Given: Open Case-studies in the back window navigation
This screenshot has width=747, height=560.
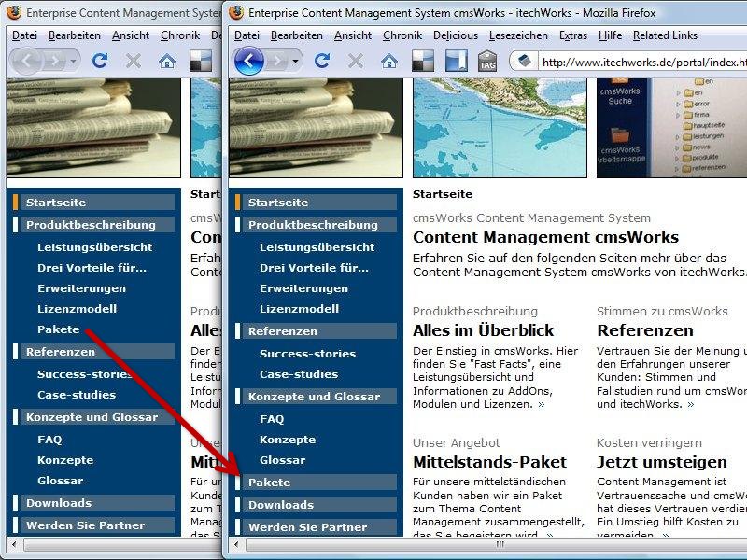Looking at the screenshot, I should click(x=77, y=395).
